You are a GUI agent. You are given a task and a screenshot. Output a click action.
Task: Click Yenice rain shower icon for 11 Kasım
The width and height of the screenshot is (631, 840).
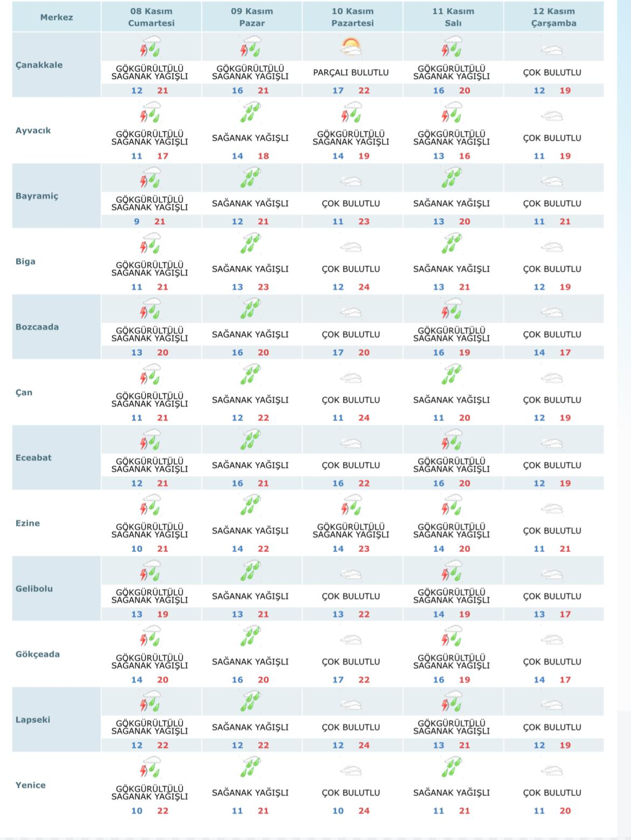[x=451, y=767]
